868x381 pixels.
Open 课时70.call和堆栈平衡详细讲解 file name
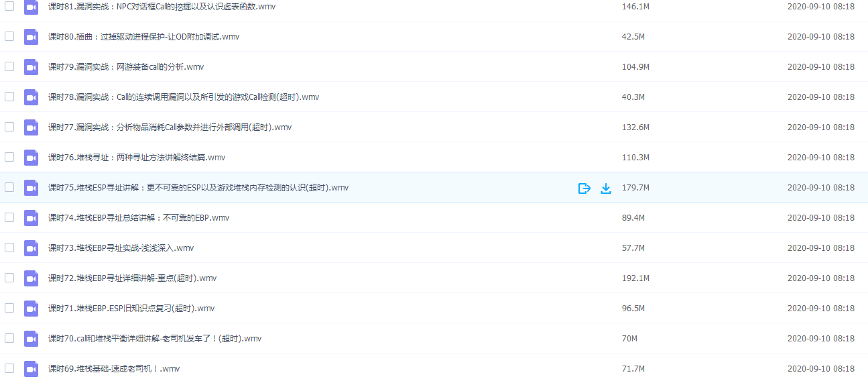pyautogui.click(x=155, y=339)
